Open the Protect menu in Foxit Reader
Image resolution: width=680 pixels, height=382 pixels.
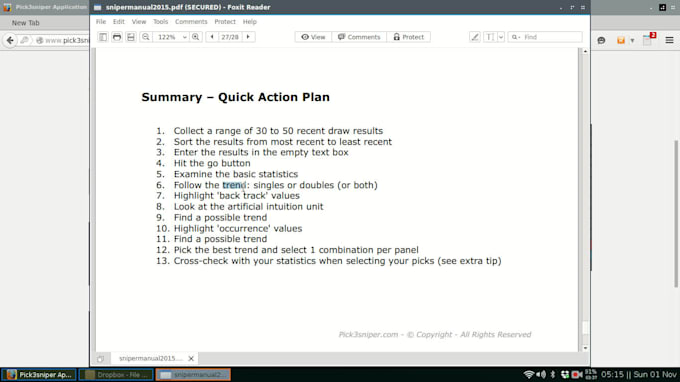(x=225, y=22)
